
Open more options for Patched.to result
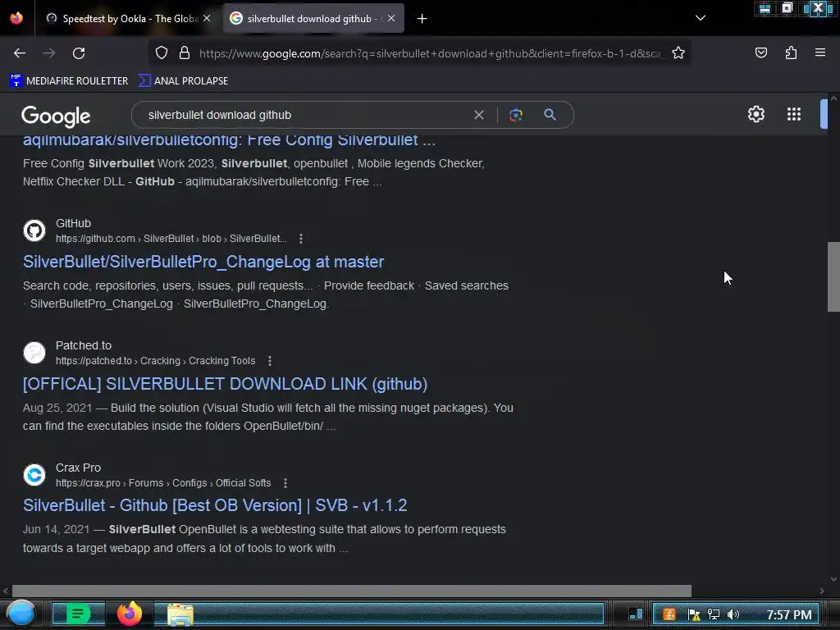pos(270,361)
